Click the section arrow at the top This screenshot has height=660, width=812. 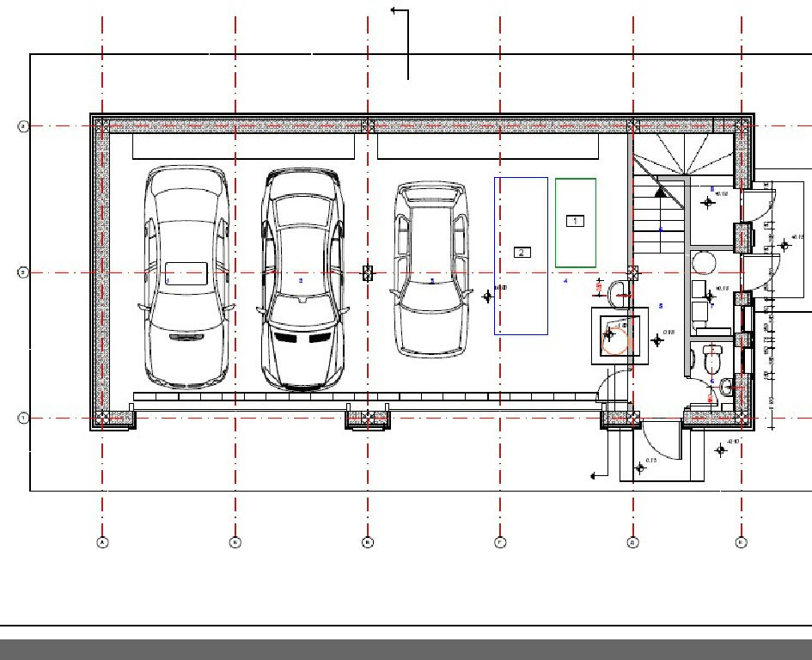[x=398, y=11]
